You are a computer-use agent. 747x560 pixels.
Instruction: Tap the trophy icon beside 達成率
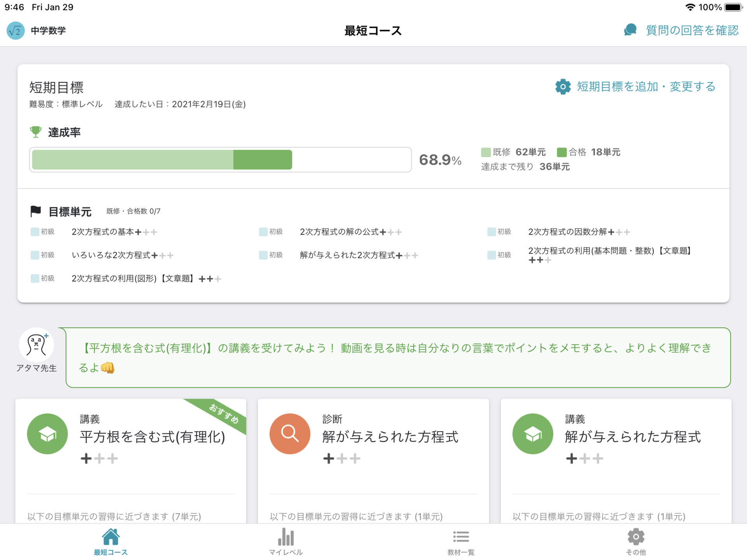(35, 132)
